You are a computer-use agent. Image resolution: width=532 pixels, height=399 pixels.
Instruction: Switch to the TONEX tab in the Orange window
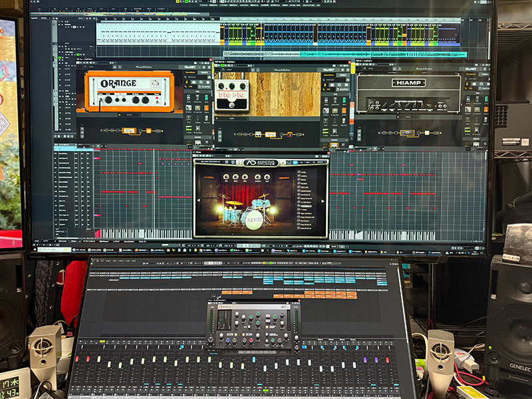[x=204, y=72]
